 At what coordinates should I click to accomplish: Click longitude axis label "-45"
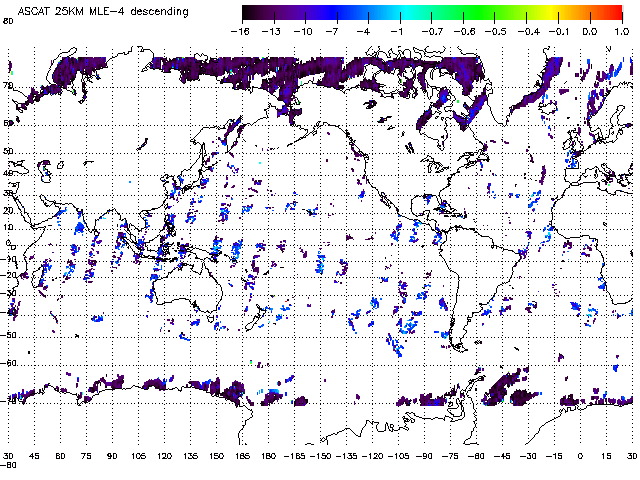coord(502,456)
